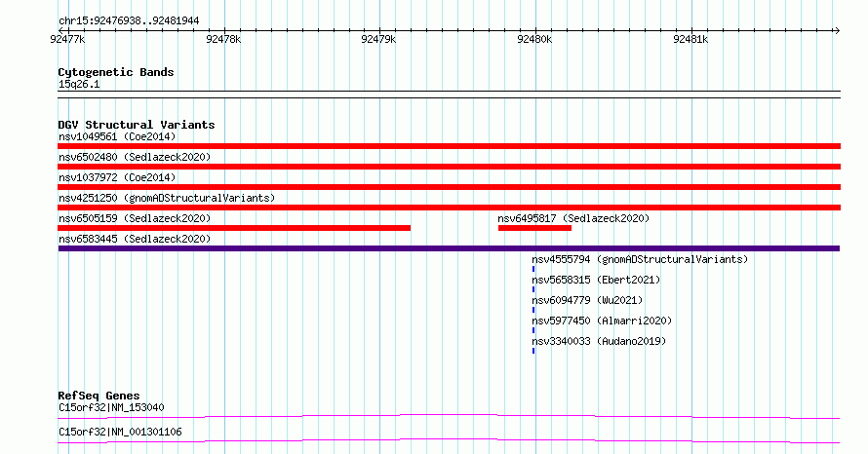Click the nsv6495817 (Sedlazeck2020) label

coord(573,218)
